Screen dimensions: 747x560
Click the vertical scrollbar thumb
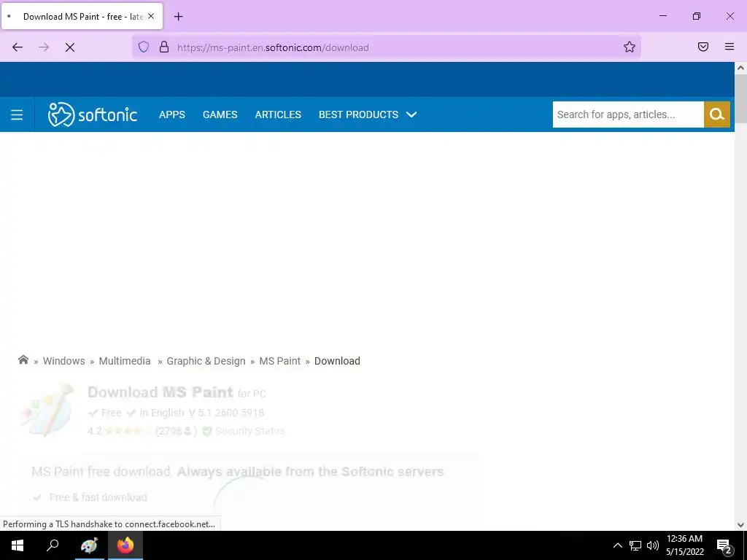(741, 98)
